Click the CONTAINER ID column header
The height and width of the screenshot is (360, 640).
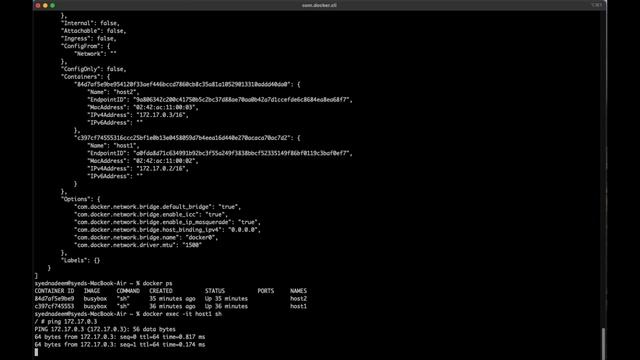54,291
